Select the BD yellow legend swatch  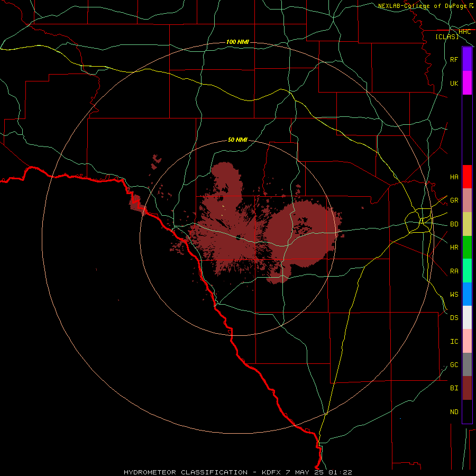tap(467, 224)
